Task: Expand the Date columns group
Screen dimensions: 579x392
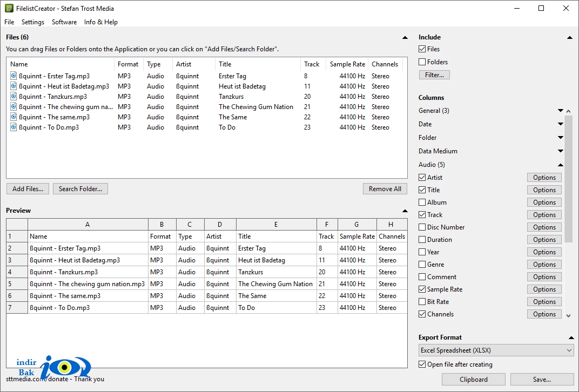Action: 561,124
